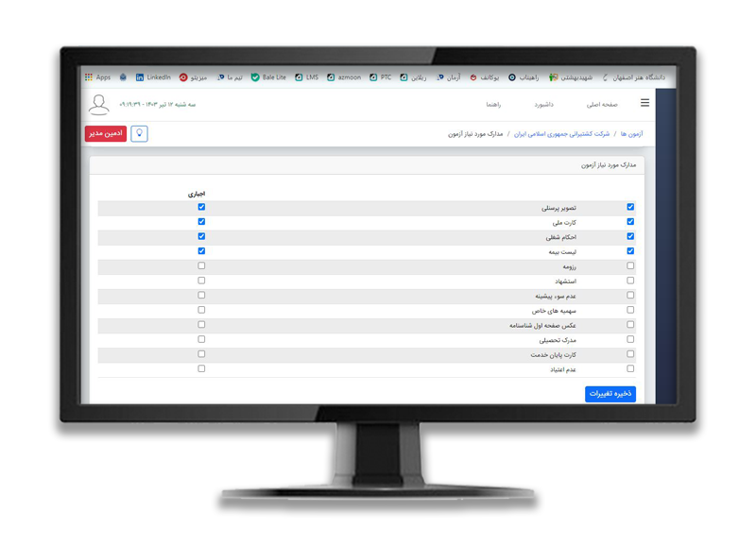Click the user profile avatar icon
This screenshot has width=756, height=546.
pos(98,104)
